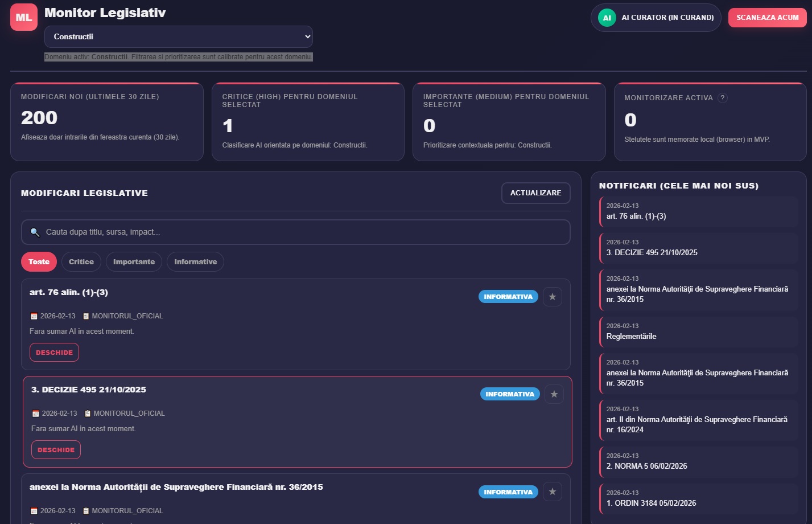Open DECIZIE 495 entry with DESCHIDE button
This screenshot has width=812, height=524.
(x=56, y=450)
